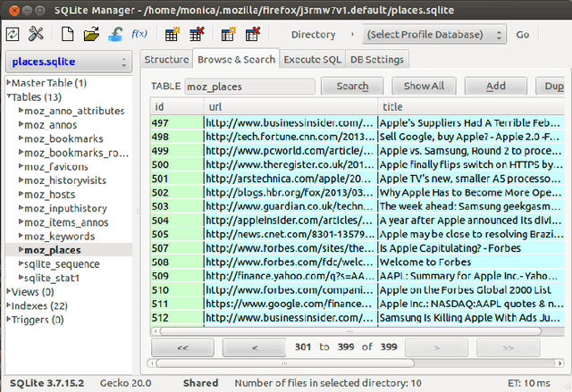Expand the Master Table (1) node
The image size is (572, 392).
(9, 83)
